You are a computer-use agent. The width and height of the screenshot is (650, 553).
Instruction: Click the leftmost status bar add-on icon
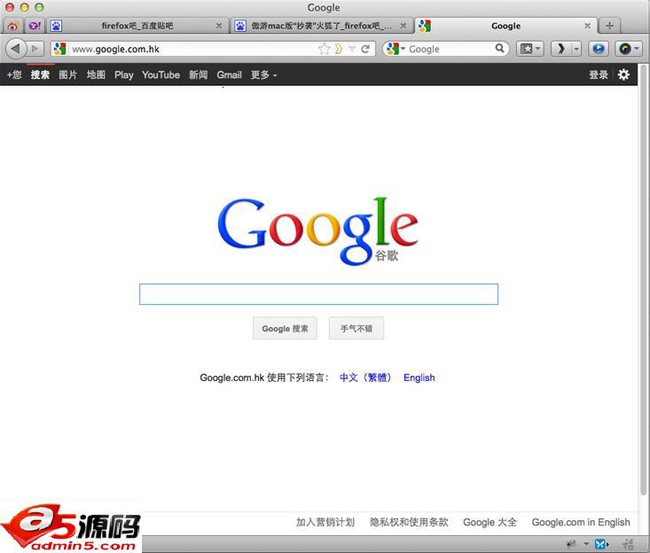[x=572, y=543]
